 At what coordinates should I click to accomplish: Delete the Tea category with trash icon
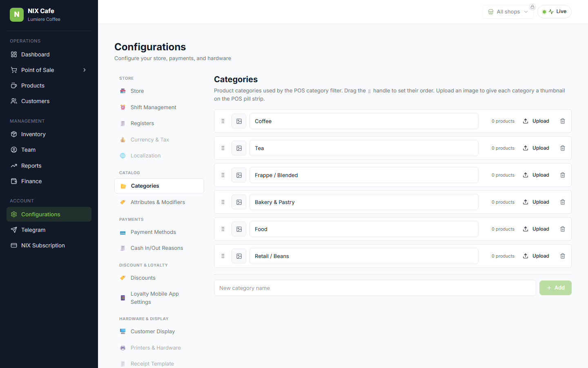[x=563, y=148]
